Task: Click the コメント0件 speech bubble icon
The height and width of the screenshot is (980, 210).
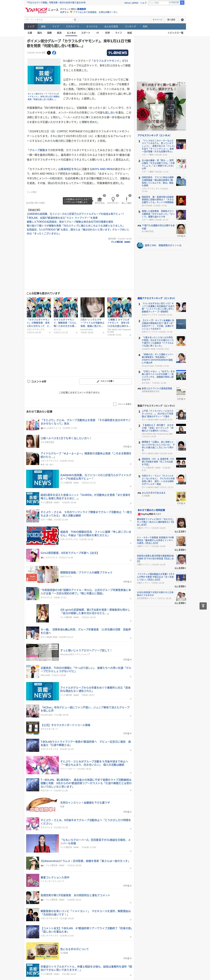Action: coord(29,381)
